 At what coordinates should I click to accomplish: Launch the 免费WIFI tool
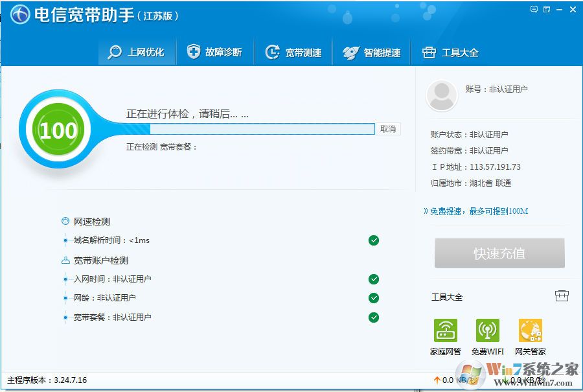coord(488,332)
